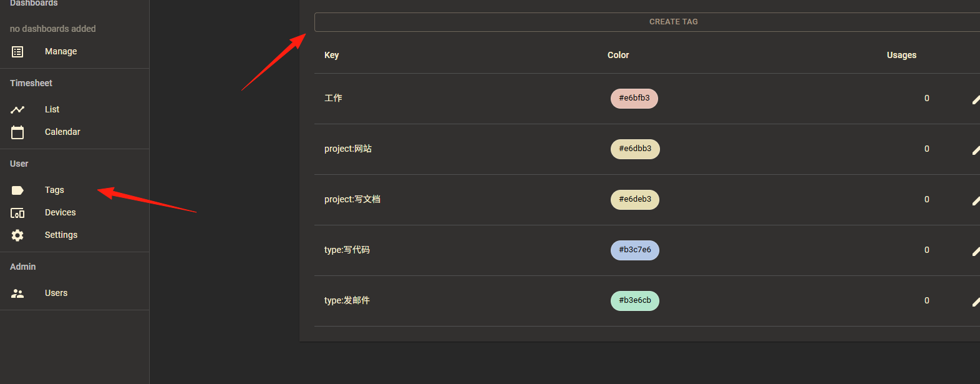The width and height of the screenshot is (980, 384).
Task: Edit the 工作 tag with pencil icon
Action: tap(976, 99)
